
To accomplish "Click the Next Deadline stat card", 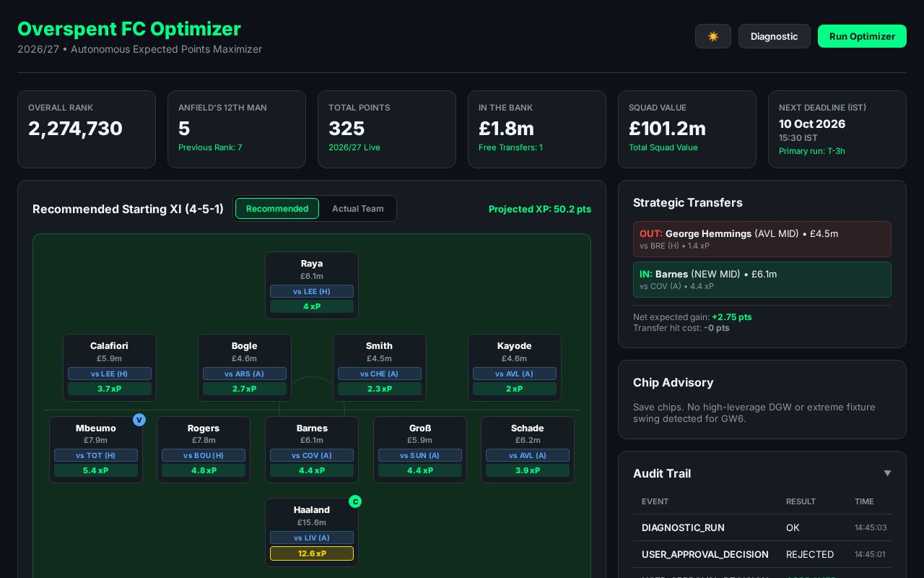I will tap(837, 129).
